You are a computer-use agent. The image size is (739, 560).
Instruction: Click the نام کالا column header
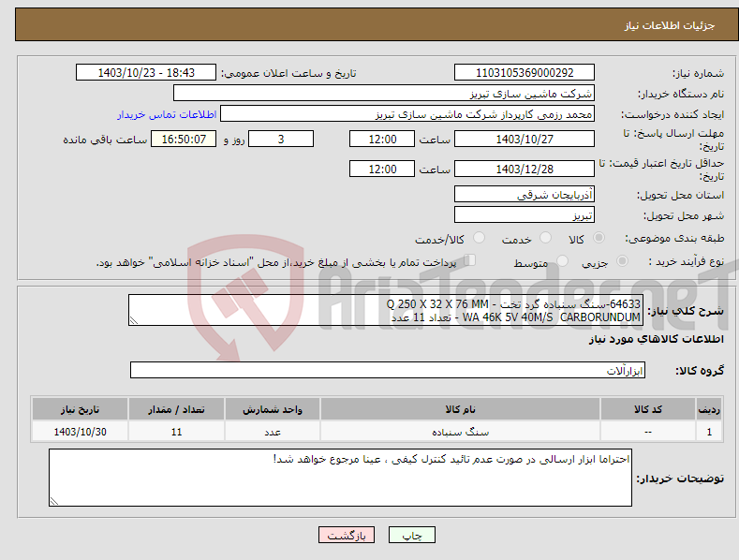click(460, 409)
